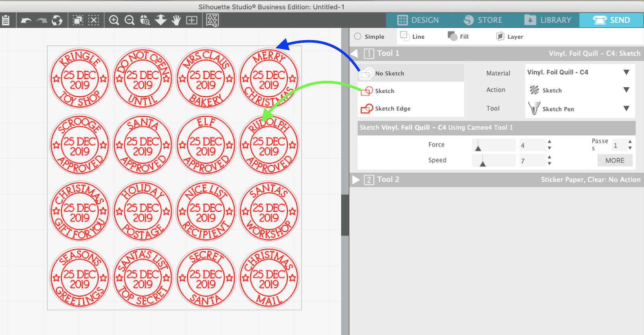Switch to Line cut mode
The image size is (644, 335).
tap(412, 36)
